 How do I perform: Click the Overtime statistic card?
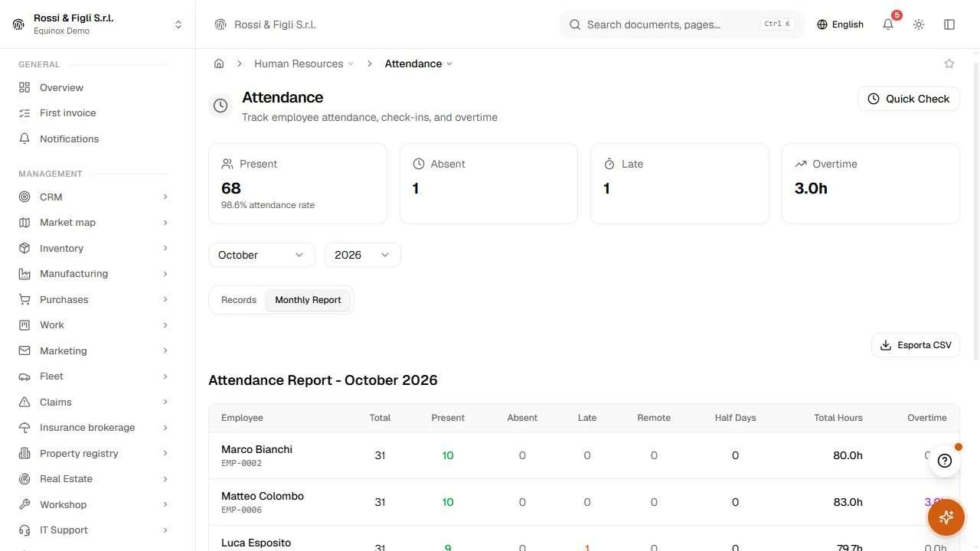coord(871,184)
